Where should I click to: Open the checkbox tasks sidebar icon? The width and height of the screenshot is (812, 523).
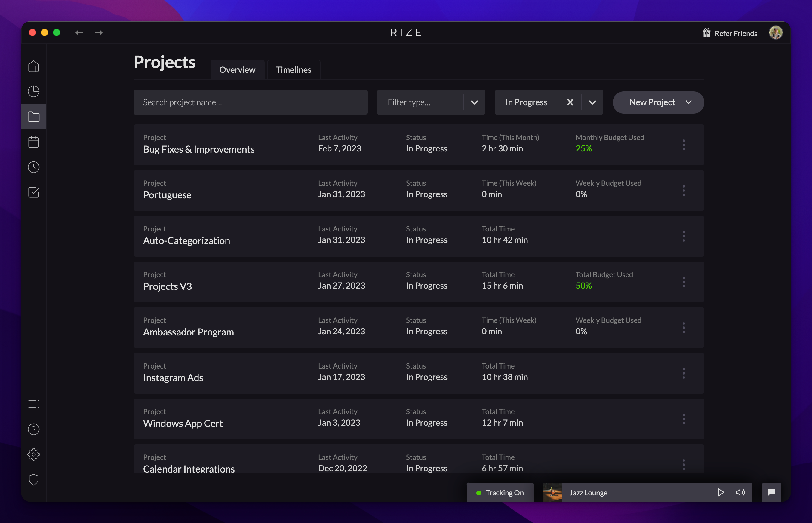pyautogui.click(x=34, y=192)
